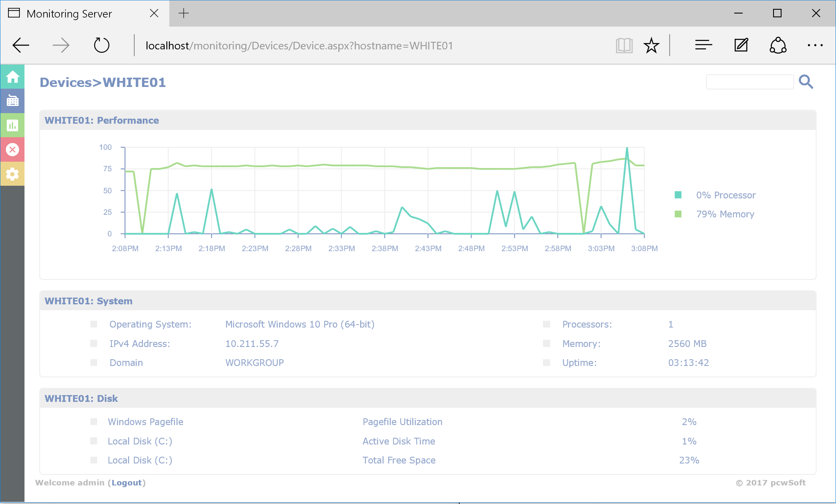Screen dimensions: 836x504
Task: Toggle the reading view book icon
Action: [624, 45]
